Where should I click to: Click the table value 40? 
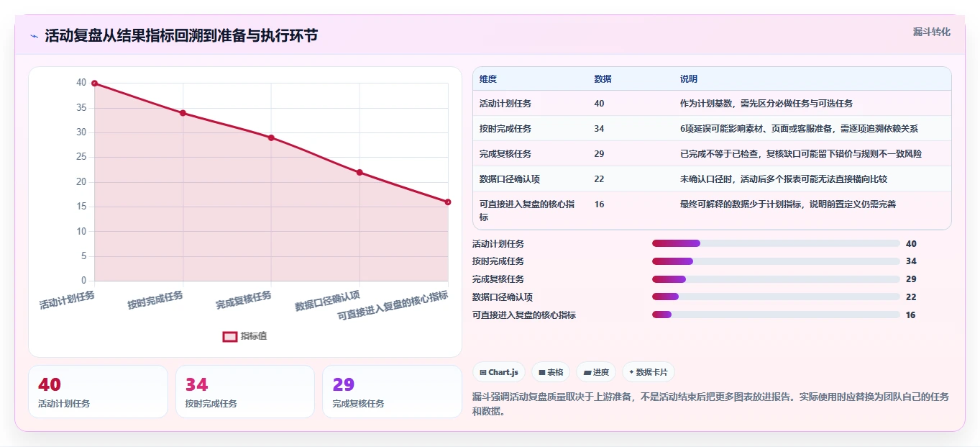point(600,104)
